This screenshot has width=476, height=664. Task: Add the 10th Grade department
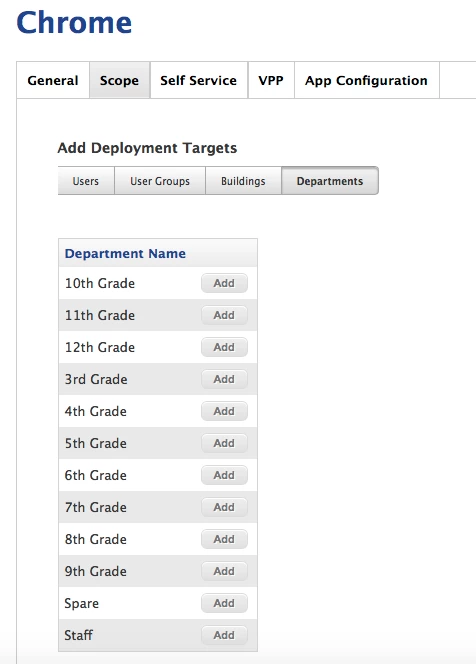(224, 283)
